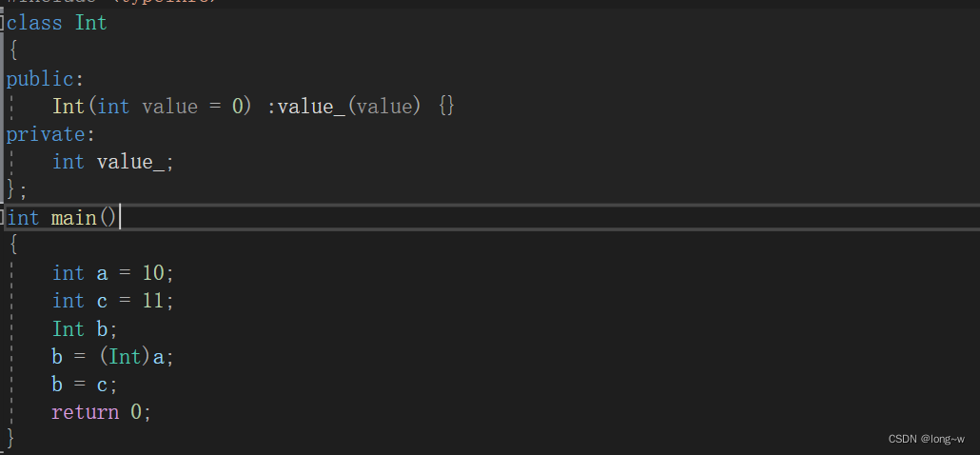Click the return keyword
This screenshot has height=455, width=980.
(85, 412)
